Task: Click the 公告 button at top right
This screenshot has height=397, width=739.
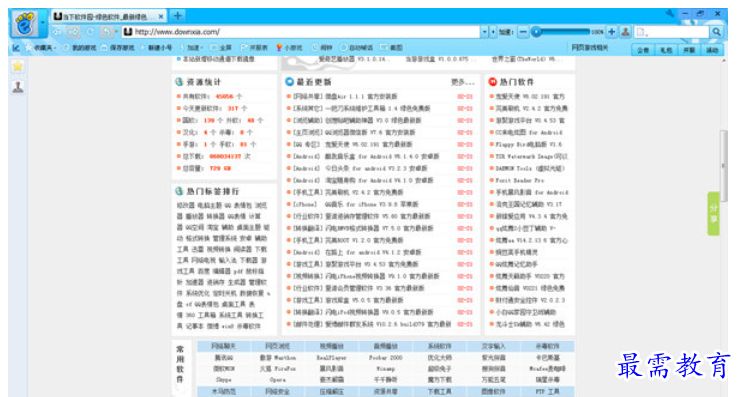Action: (x=643, y=50)
